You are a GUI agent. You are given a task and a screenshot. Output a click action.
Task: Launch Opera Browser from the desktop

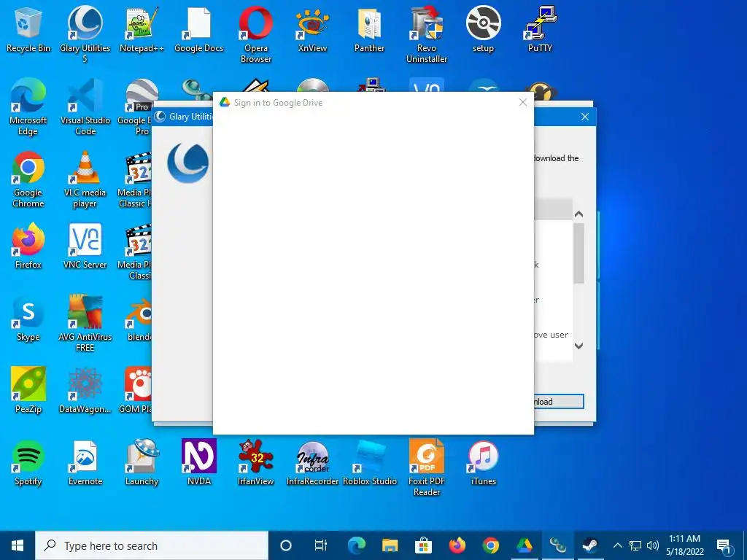point(256,34)
